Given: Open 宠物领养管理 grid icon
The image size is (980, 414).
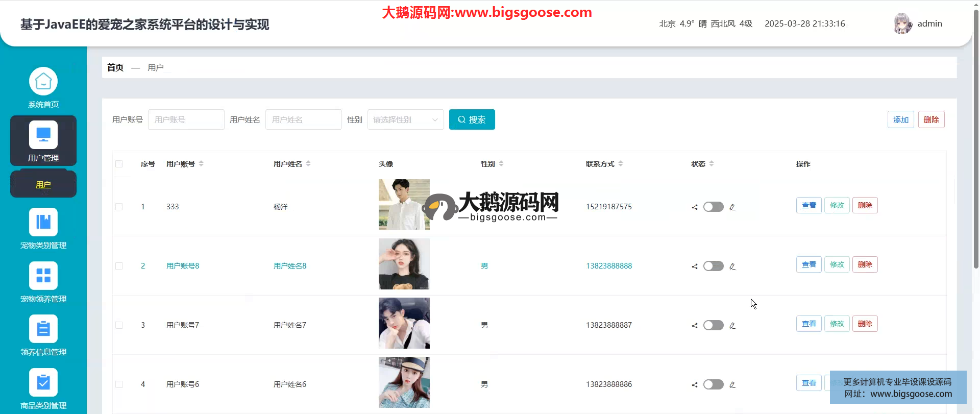Looking at the screenshot, I should click(43, 276).
